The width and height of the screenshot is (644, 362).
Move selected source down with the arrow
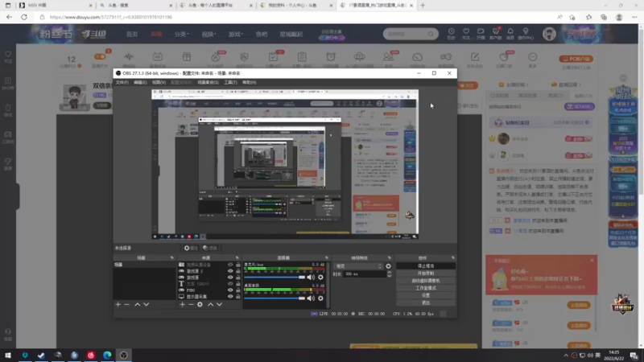(219, 305)
